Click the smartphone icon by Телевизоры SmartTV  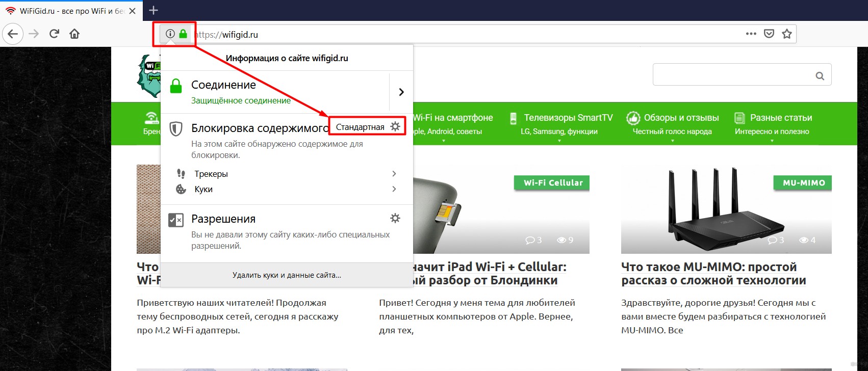coord(514,118)
